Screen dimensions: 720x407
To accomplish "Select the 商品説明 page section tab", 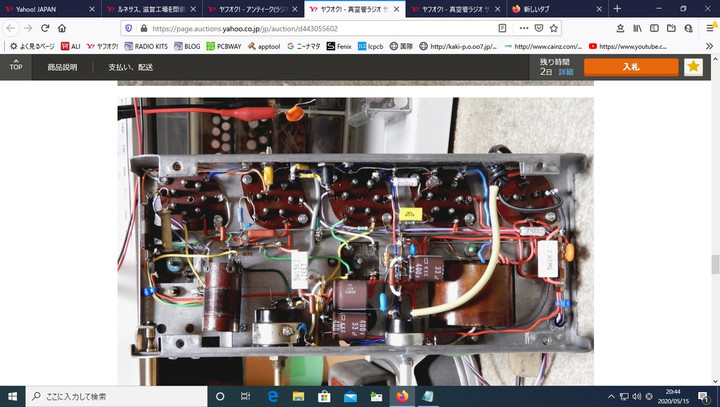I will (62, 67).
